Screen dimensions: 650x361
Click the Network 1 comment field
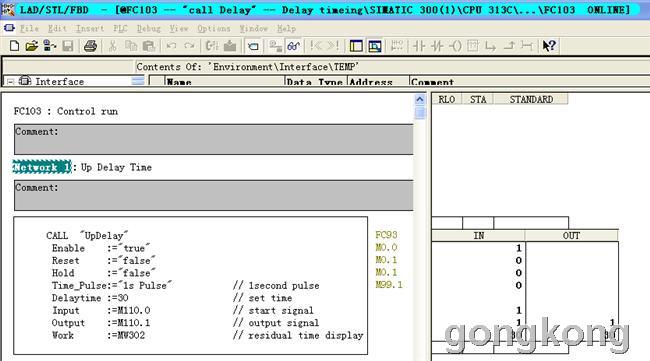[x=213, y=195]
